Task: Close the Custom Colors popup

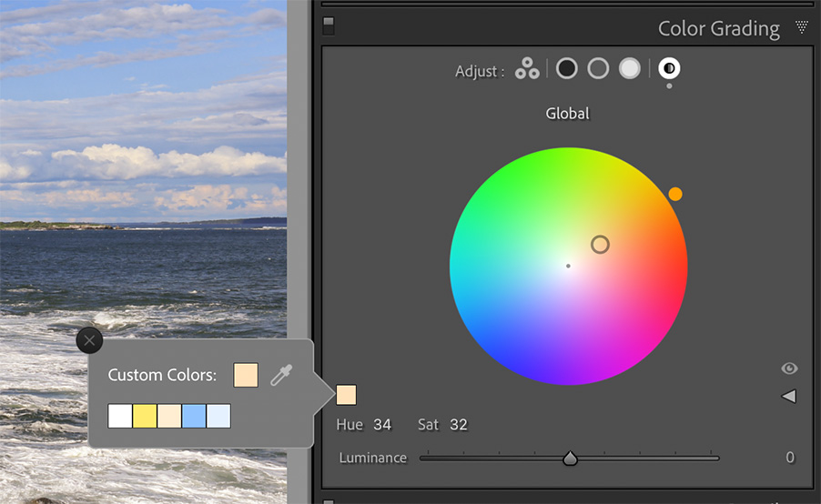Action: pos(89,341)
